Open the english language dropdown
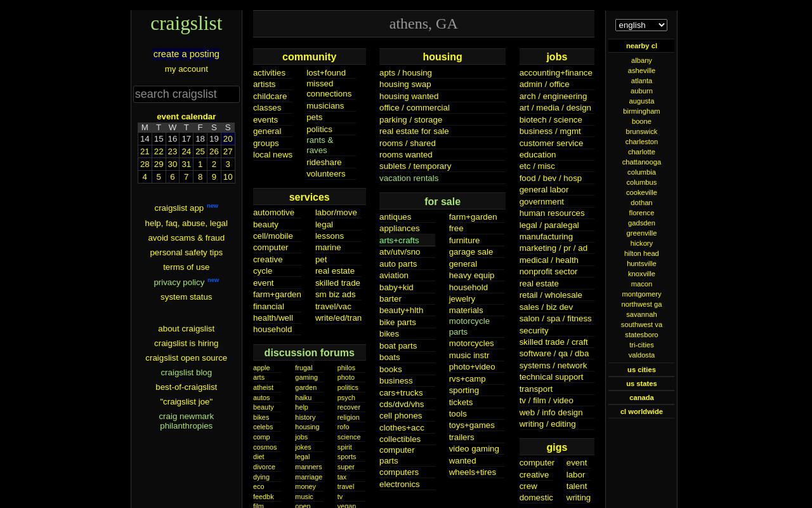The width and height of the screenshot is (812, 508). (x=641, y=25)
